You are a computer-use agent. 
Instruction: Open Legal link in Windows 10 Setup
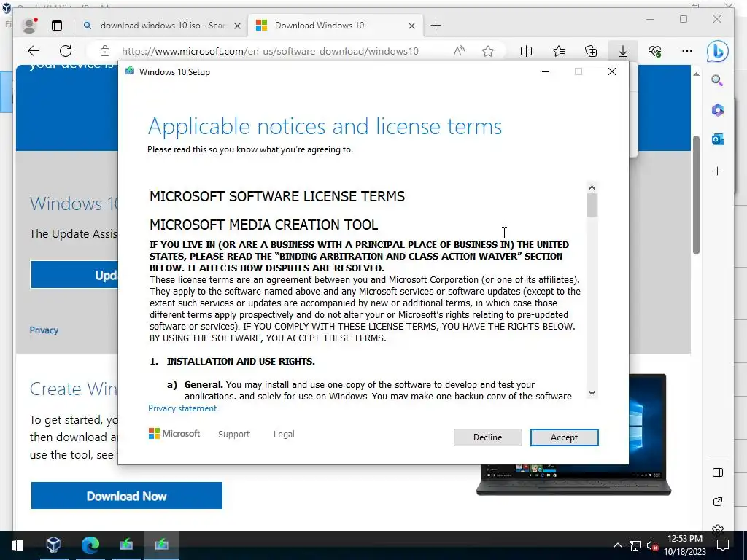[x=284, y=435]
